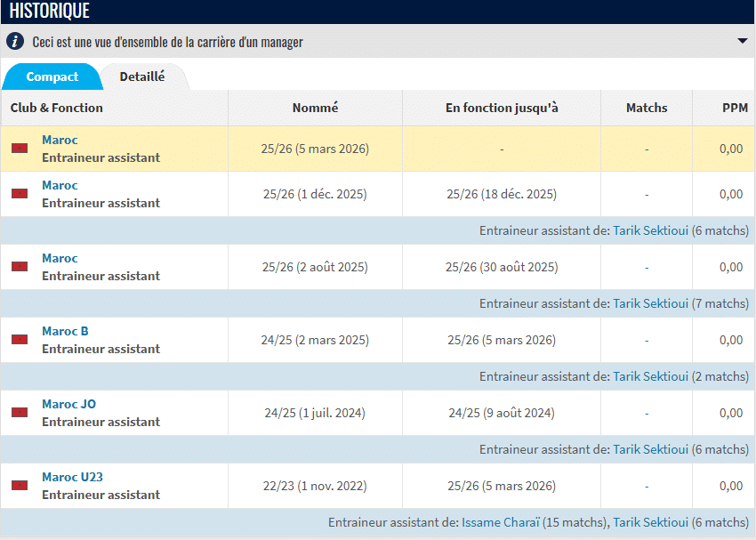Image resolution: width=756 pixels, height=540 pixels.
Task: Click the PPM column header
Action: pyautogui.click(x=735, y=108)
